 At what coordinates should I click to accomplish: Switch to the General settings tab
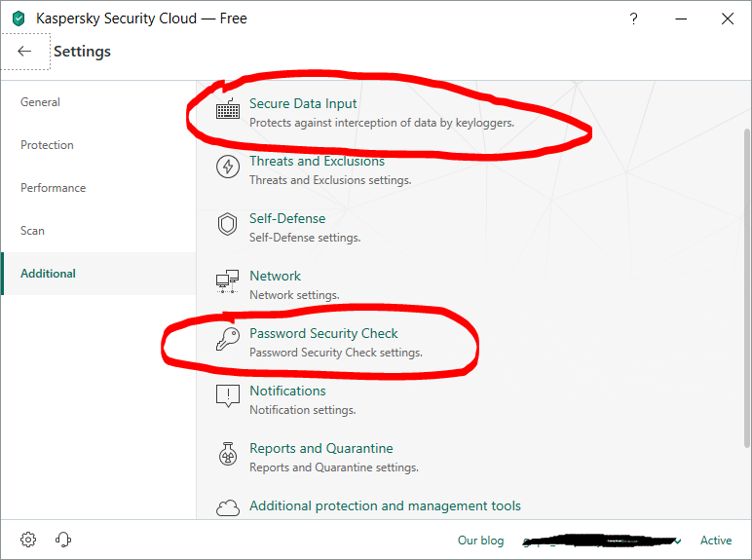point(41,102)
